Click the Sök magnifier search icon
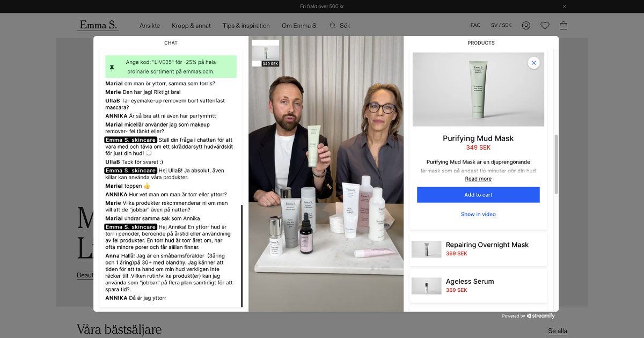Viewport: 644px width, 338px height. point(334,25)
